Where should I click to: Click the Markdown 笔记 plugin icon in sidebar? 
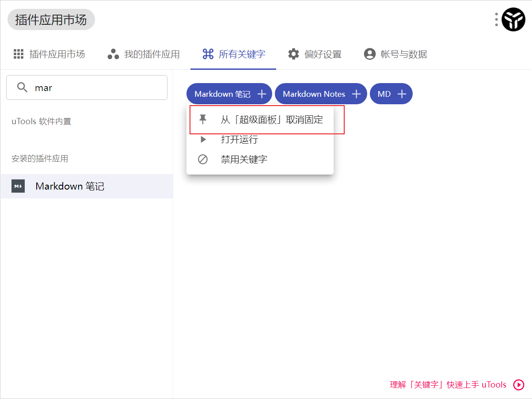[18, 186]
